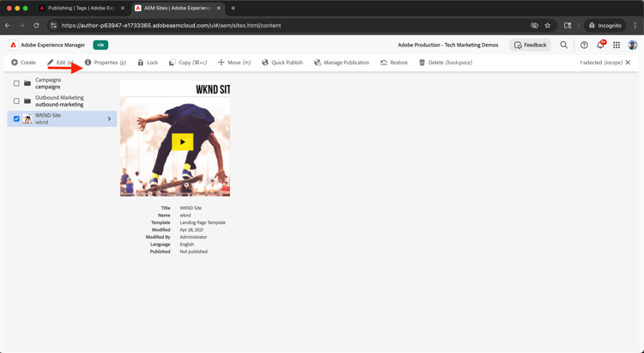The width and height of the screenshot is (644, 353).
Task: Click '1 selected' counter text
Action: click(591, 63)
